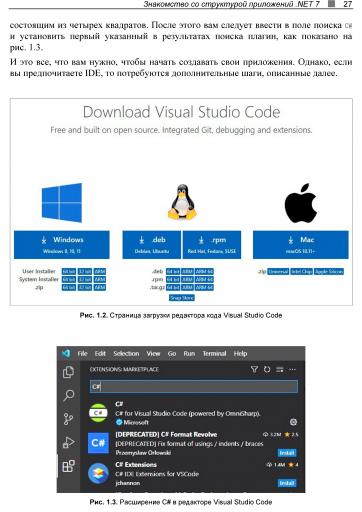Image resolution: width=362 pixels, height=512 pixels.
Task: Click the Linux penguin logo
Action: click(182, 201)
